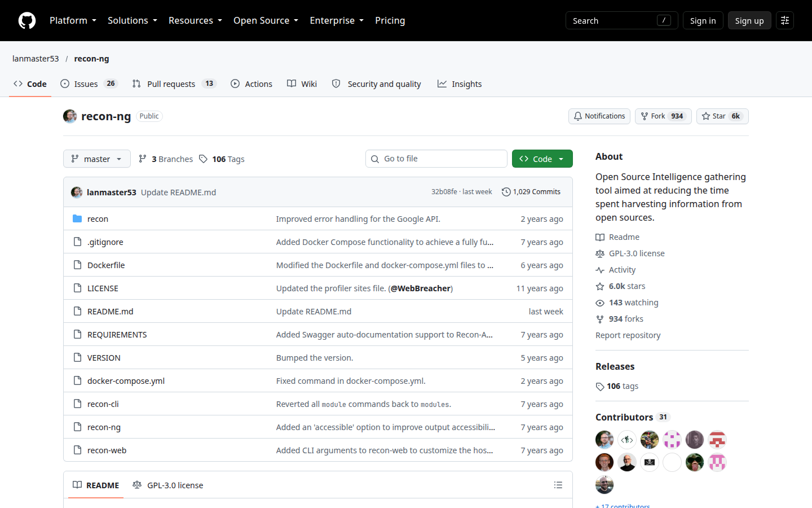Click the star icon in Star button
This screenshot has height=508, width=812.
(x=706, y=116)
